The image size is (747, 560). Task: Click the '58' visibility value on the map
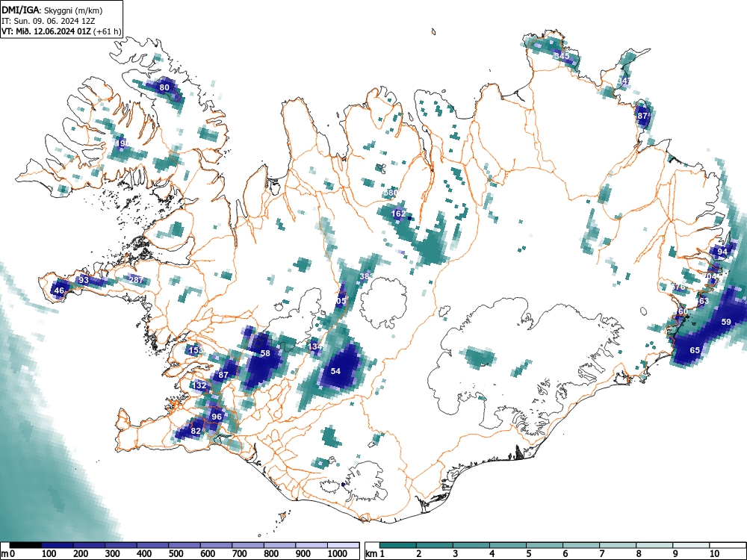click(265, 353)
